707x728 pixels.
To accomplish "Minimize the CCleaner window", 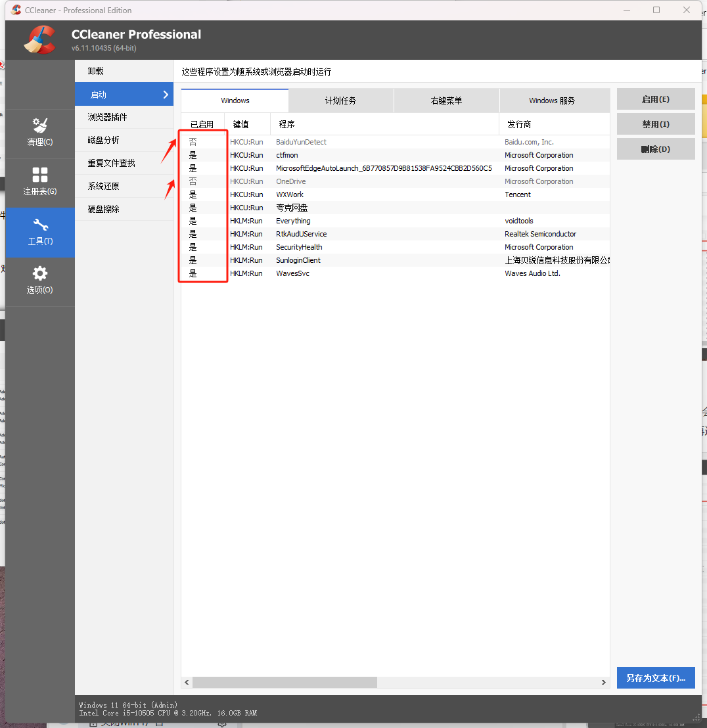I will coord(627,10).
